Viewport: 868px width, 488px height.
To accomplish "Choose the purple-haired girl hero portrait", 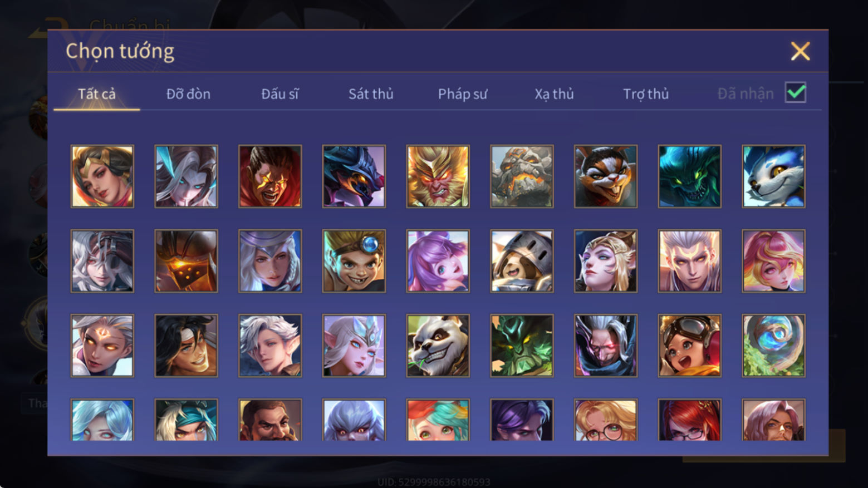I will point(438,261).
